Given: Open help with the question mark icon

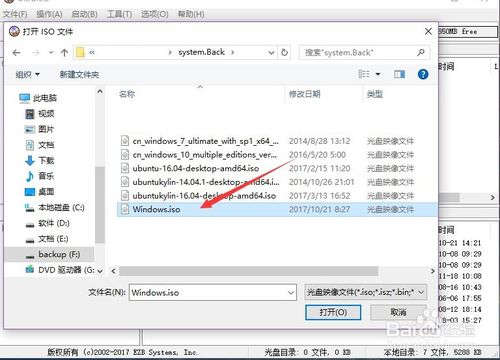Looking at the screenshot, I should pyautogui.click(x=423, y=74).
